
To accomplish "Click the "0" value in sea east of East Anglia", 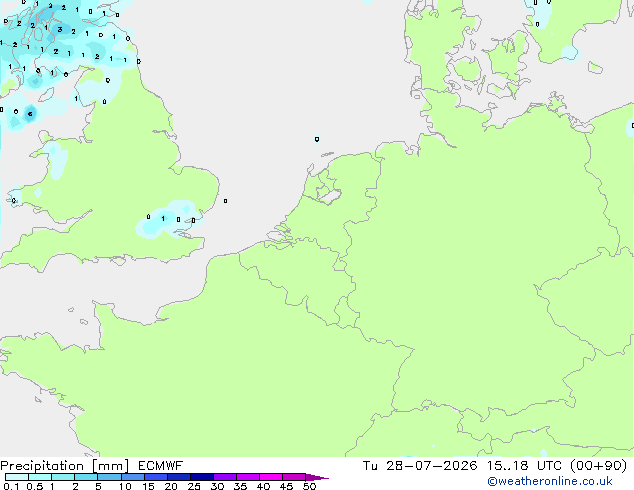I will (x=226, y=201).
